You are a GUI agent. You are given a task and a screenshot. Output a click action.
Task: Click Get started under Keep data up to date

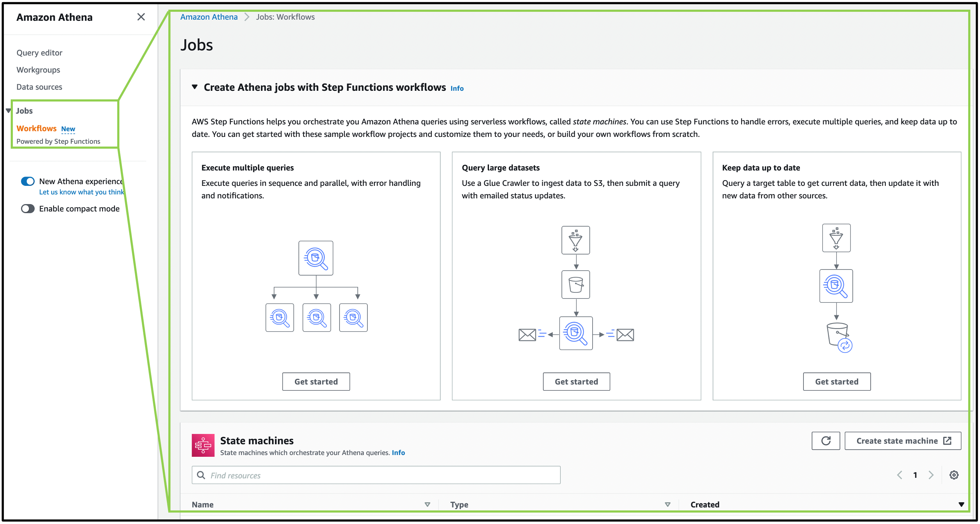point(836,381)
